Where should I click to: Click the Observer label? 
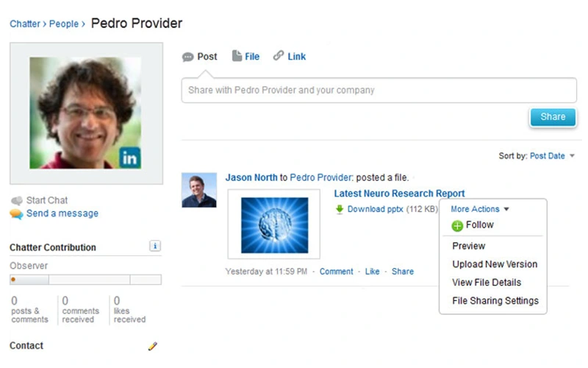[x=29, y=266]
